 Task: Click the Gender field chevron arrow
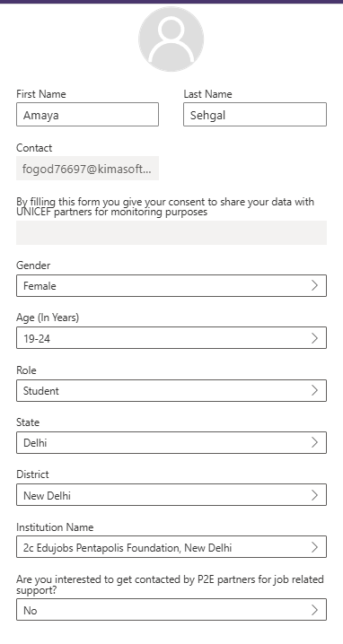click(x=314, y=285)
